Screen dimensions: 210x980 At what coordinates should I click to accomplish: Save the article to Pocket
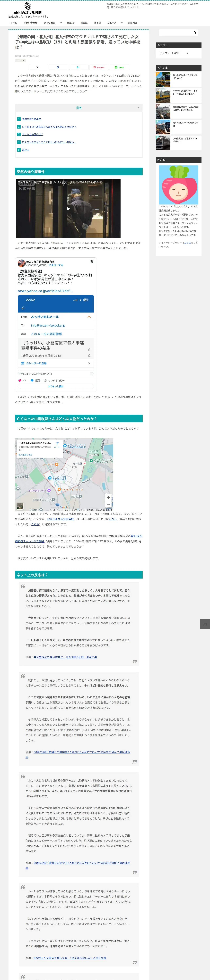99,67
